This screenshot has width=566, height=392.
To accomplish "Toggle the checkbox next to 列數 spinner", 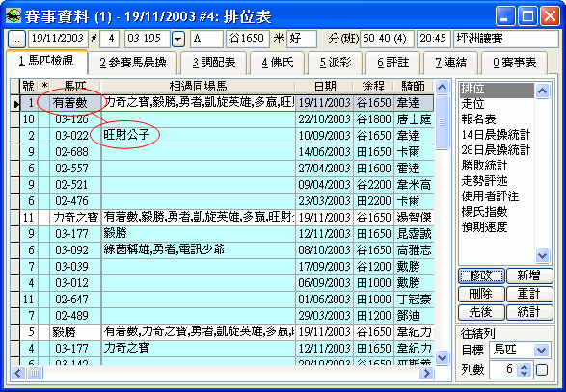I will (542, 370).
